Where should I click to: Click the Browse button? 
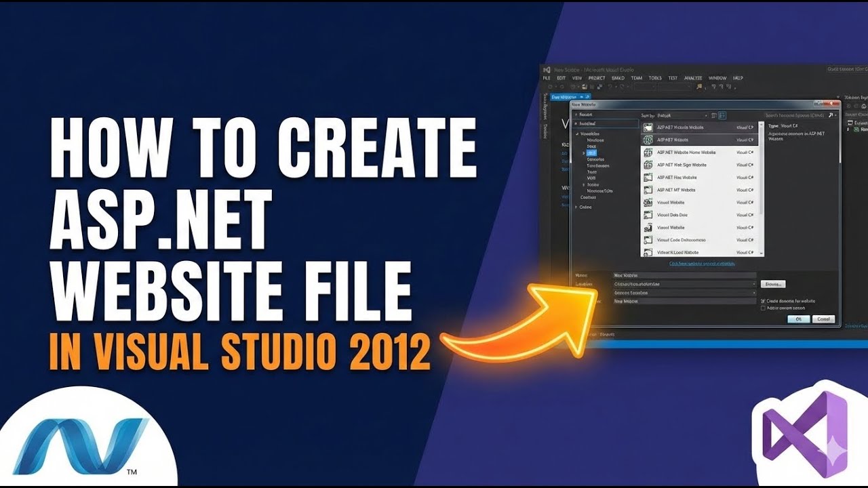pyautogui.click(x=773, y=284)
